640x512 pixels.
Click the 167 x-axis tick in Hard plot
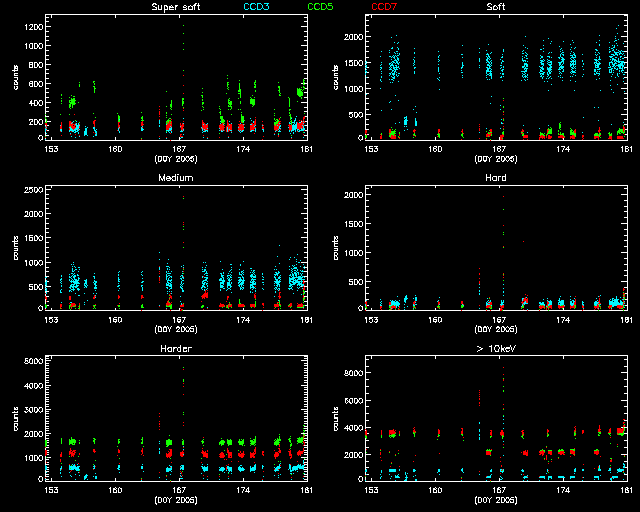coord(499,319)
